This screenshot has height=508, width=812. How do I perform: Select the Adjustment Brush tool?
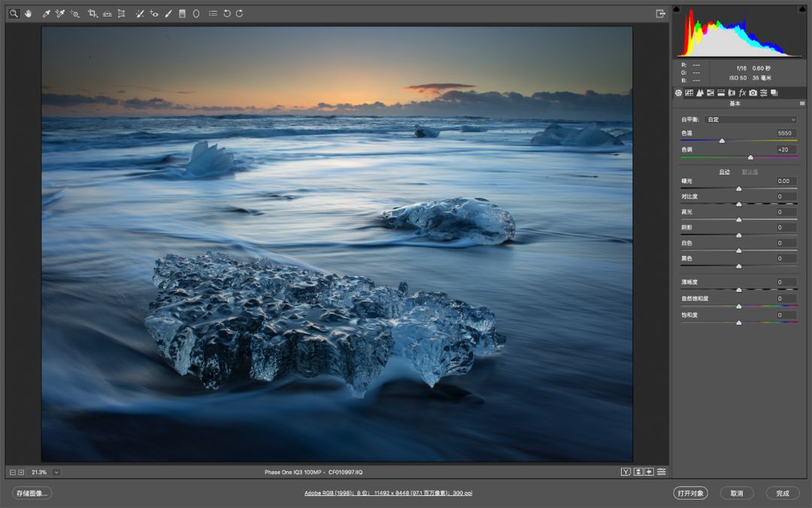point(168,14)
